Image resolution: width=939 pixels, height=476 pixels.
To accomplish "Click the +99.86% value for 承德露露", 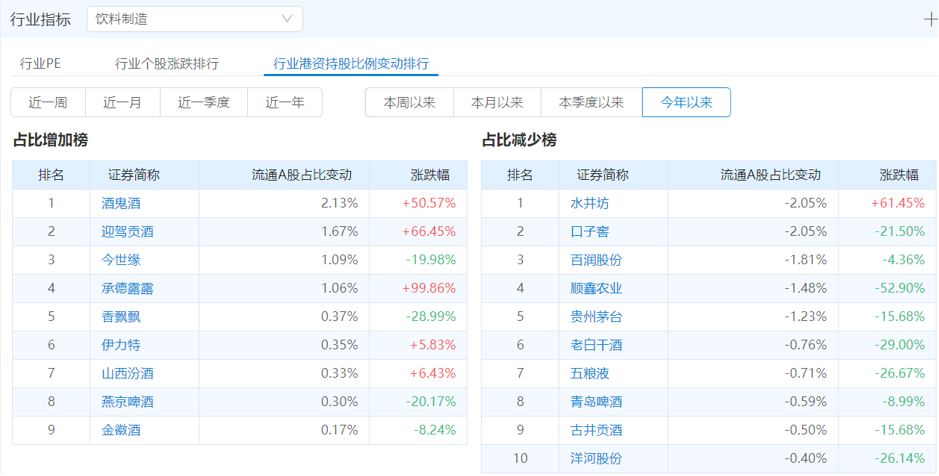I will pos(429,289).
